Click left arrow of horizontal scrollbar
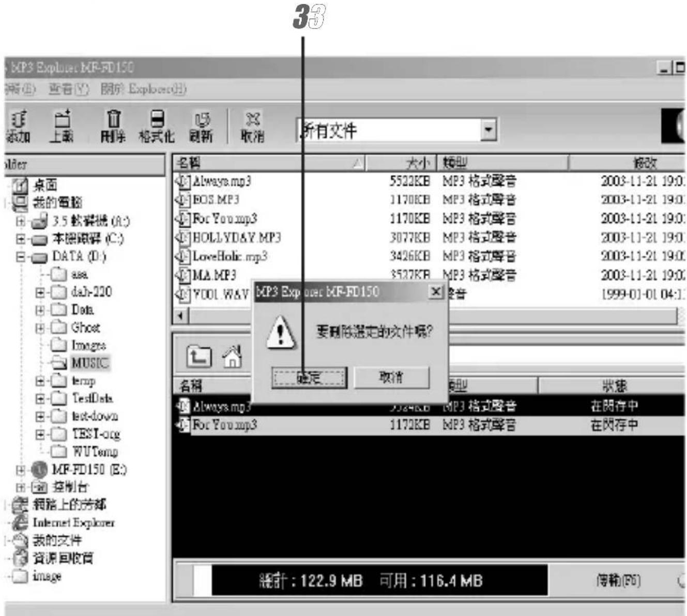 180,315
